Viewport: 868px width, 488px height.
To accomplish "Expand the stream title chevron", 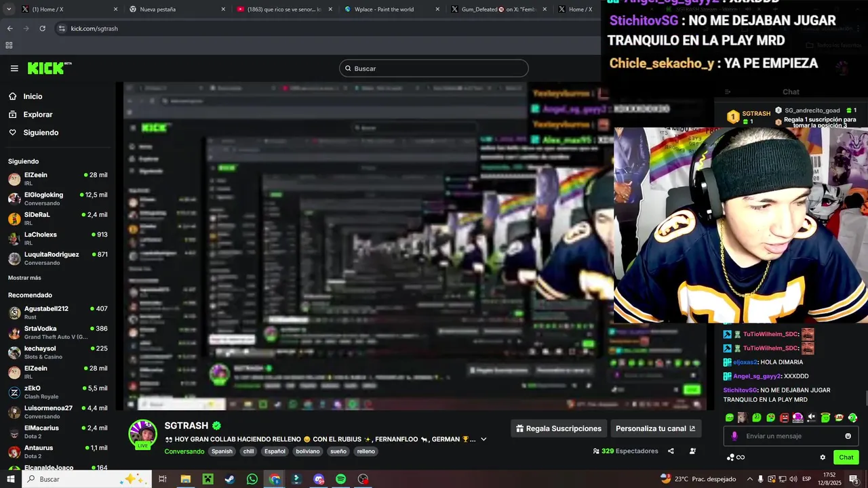I will (x=484, y=439).
